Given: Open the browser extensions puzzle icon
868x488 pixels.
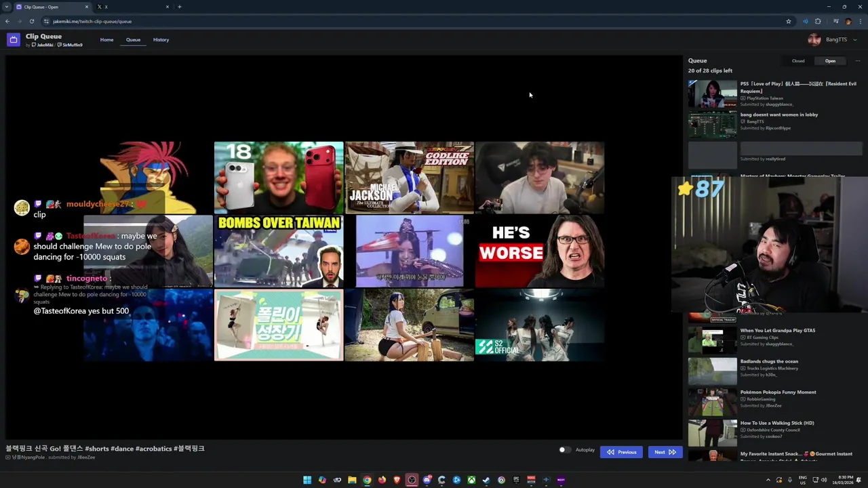Looking at the screenshot, I should (x=818, y=21).
